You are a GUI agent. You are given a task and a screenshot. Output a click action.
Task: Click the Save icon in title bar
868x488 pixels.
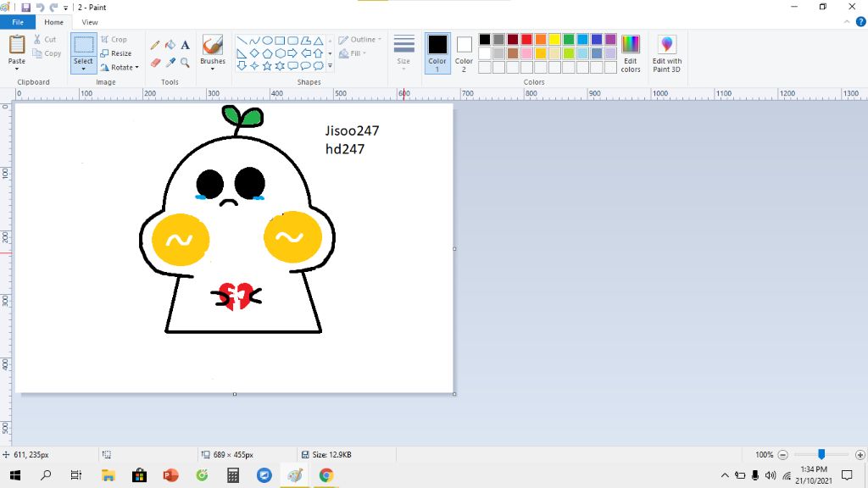coord(26,7)
